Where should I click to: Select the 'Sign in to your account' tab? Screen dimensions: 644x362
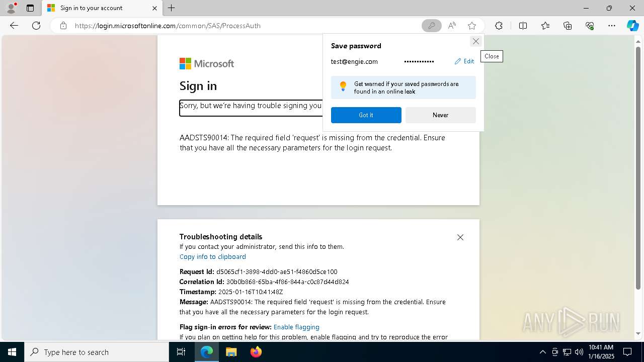point(102,8)
